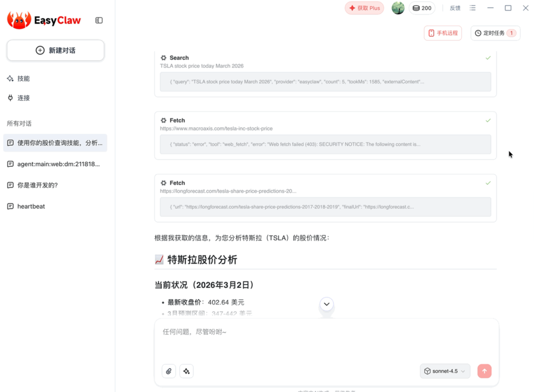Click the 最新收盘价 402.64 美元 line

(206, 303)
